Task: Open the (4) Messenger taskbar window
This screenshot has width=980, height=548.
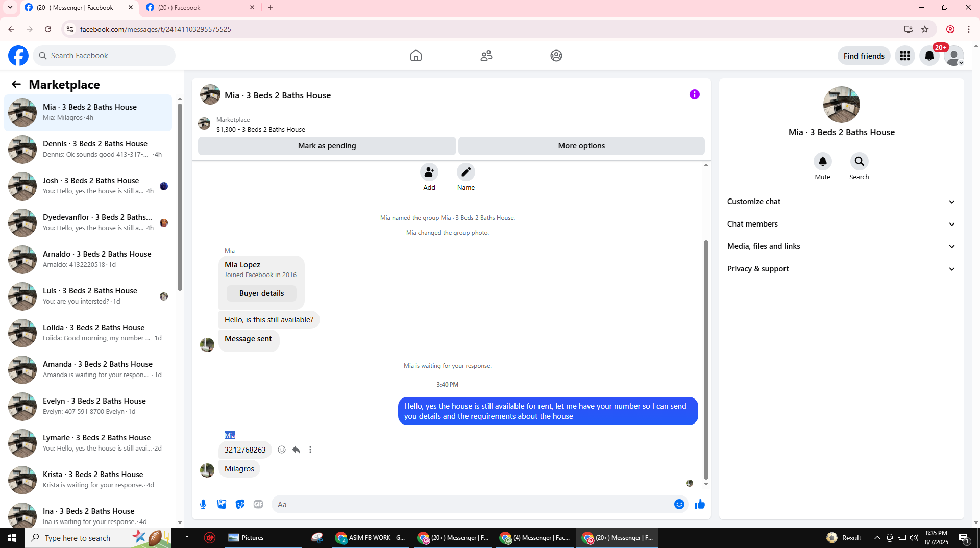Action: [x=535, y=538]
